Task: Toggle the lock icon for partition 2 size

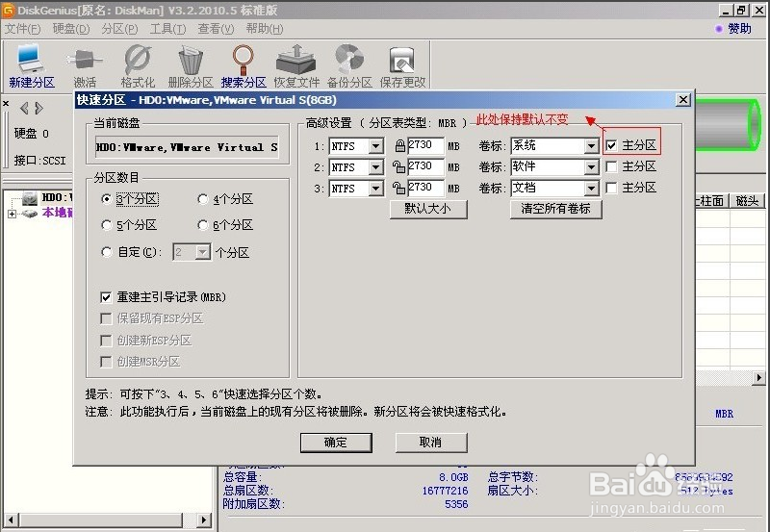Action: 398,166
